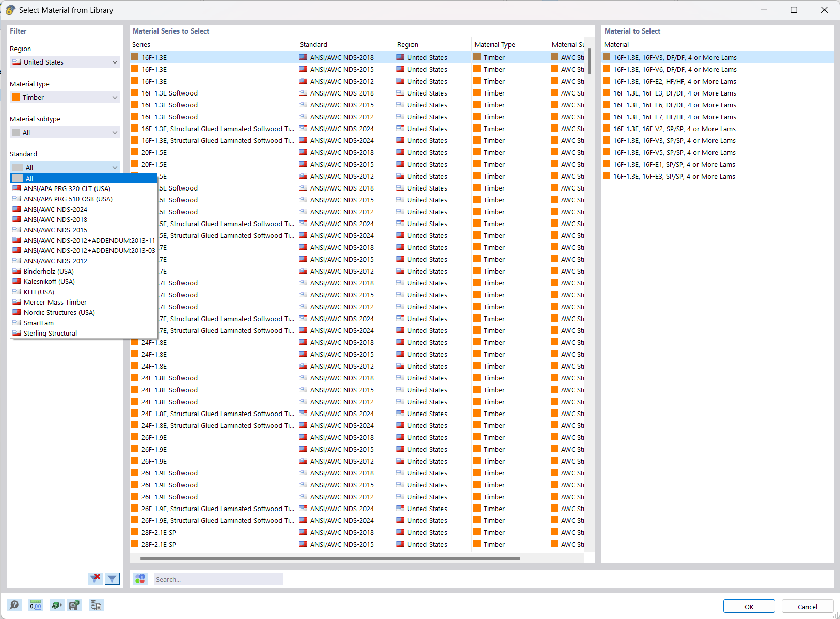840x619 pixels.
Task: Clear all filters with the red-X funnel icon
Action: pos(96,578)
